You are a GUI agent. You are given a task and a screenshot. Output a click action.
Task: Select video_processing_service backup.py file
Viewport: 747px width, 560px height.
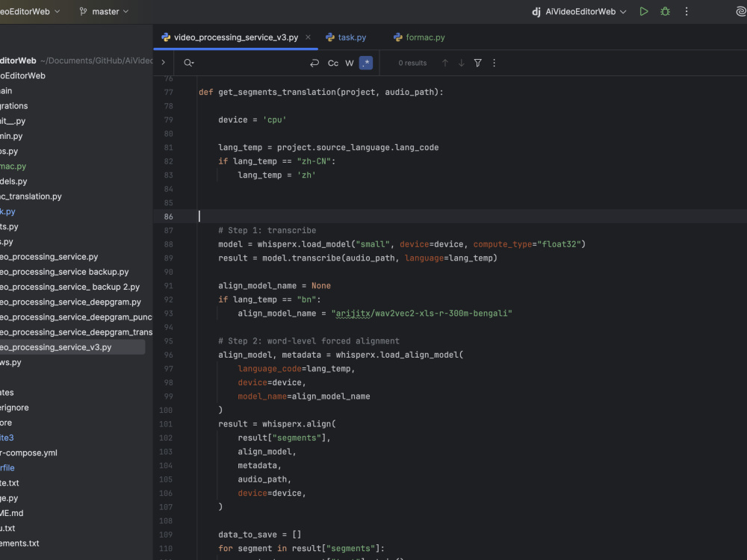(64, 272)
